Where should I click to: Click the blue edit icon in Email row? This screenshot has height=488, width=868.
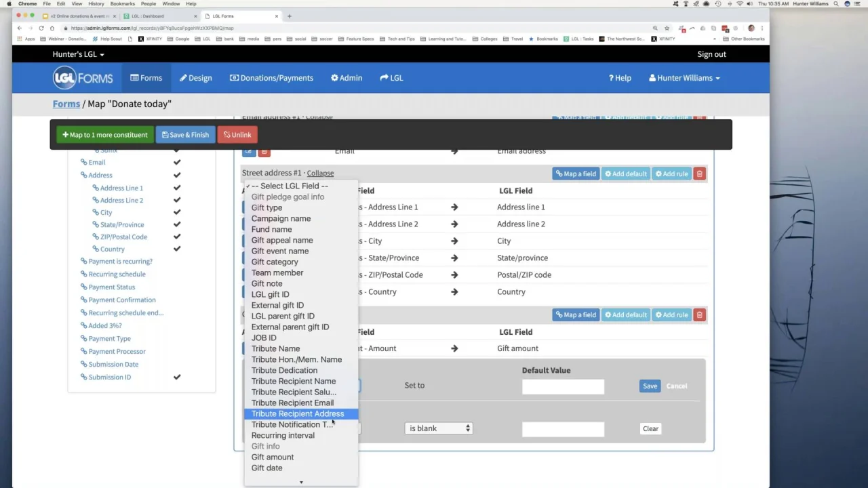(248, 152)
